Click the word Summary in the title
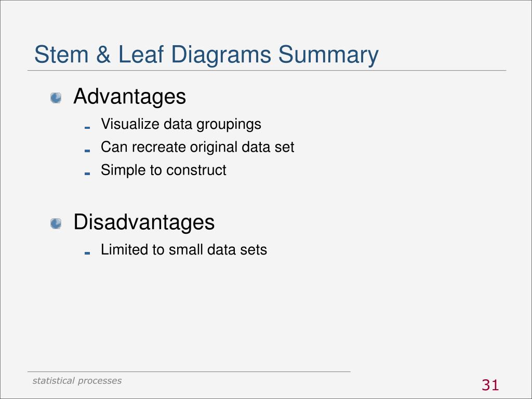 (328, 55)
